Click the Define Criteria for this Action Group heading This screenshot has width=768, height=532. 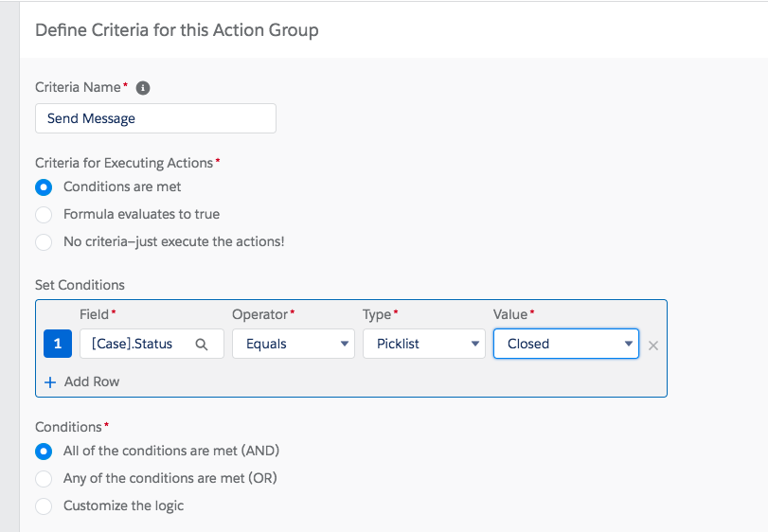click(177, 30)
